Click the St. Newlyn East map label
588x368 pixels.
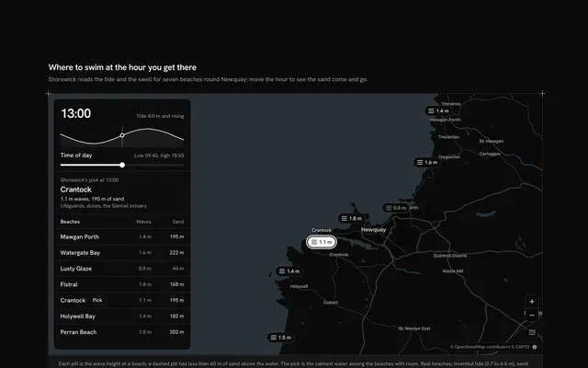coord(414,328)
